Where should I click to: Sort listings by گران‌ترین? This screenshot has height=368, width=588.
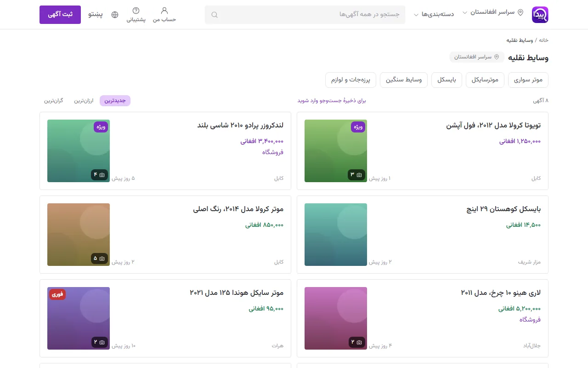(x=54, y=101)
